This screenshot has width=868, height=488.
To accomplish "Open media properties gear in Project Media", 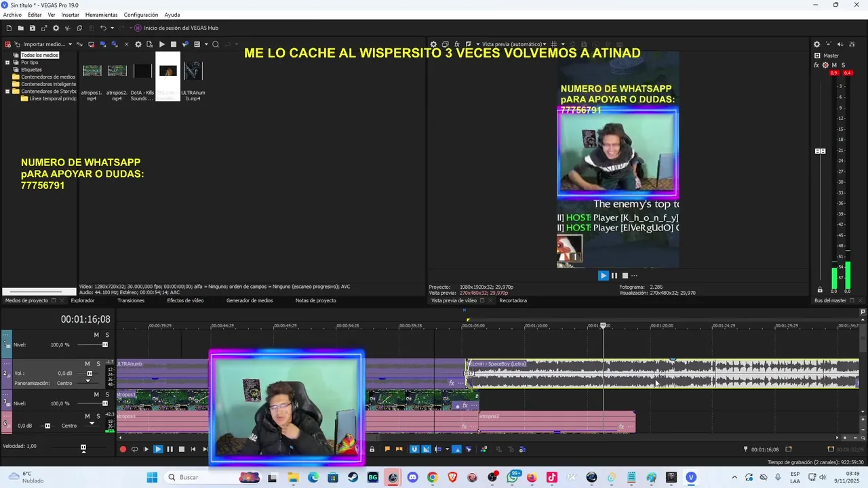I will [138, 44].
